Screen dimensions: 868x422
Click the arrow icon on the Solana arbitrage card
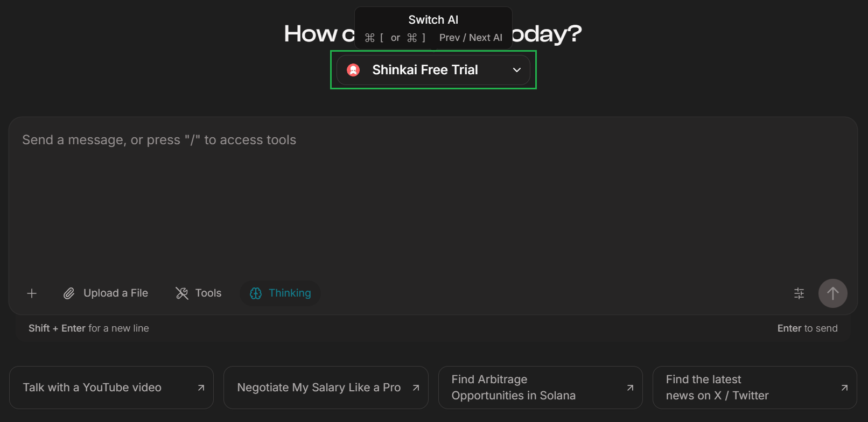click(629, 387)
